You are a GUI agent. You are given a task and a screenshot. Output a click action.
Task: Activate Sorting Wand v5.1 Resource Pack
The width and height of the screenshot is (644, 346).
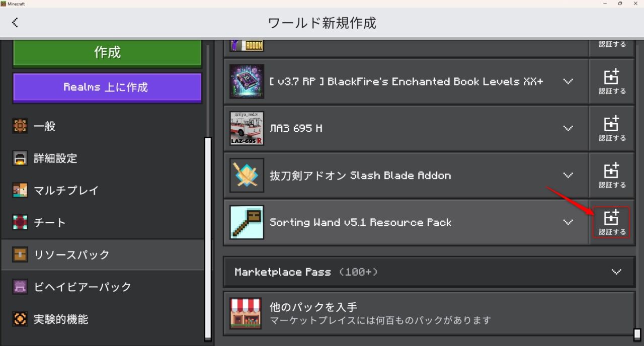pyautogui.click(x=612, y=222)
